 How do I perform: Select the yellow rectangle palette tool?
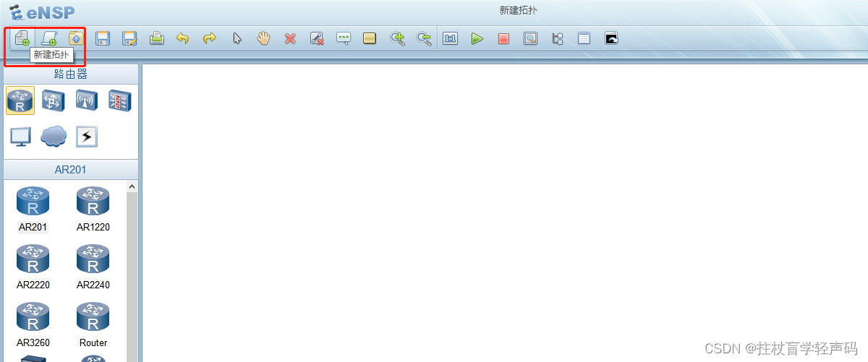[x=370, y=38]
